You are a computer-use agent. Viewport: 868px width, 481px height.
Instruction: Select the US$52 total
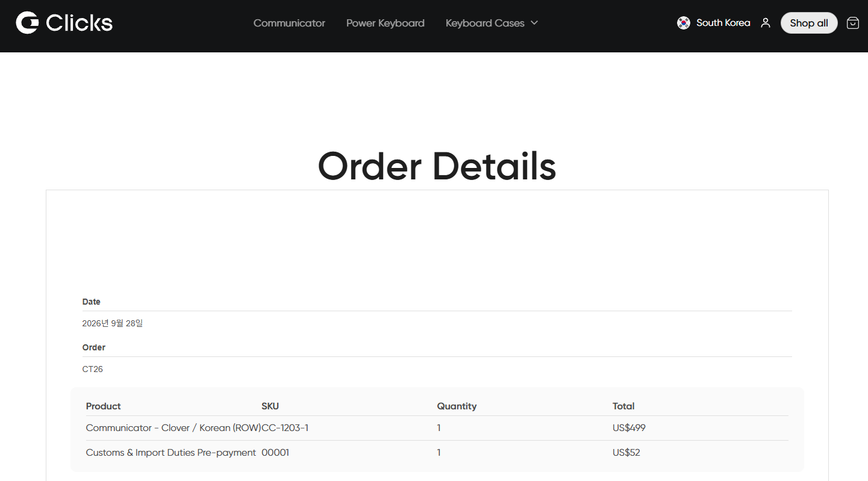click(626, 453)
